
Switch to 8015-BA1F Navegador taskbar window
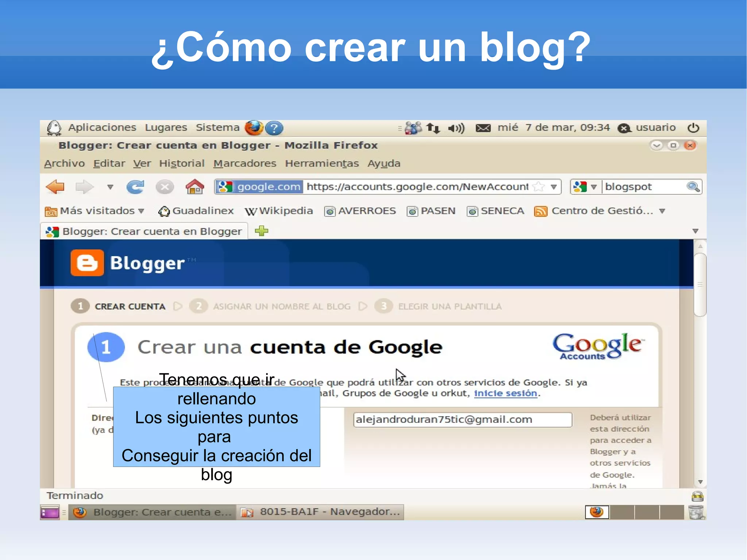pyautogui.click(x=320, y=512)
